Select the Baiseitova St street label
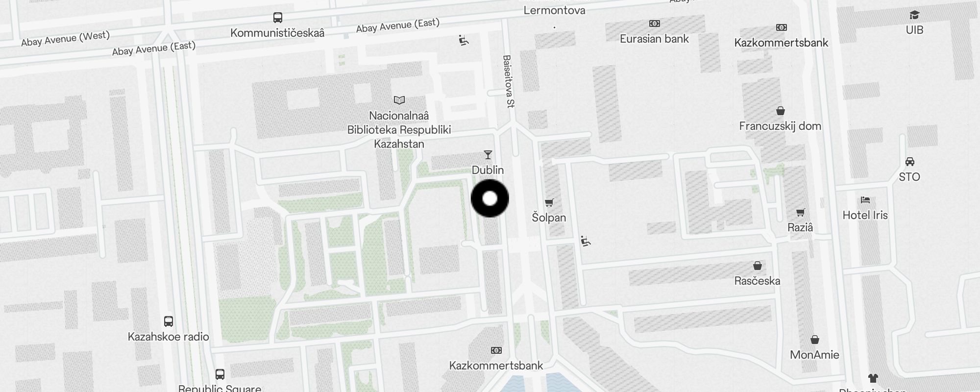This screenshot has width=980, height=392. point(508,81)
